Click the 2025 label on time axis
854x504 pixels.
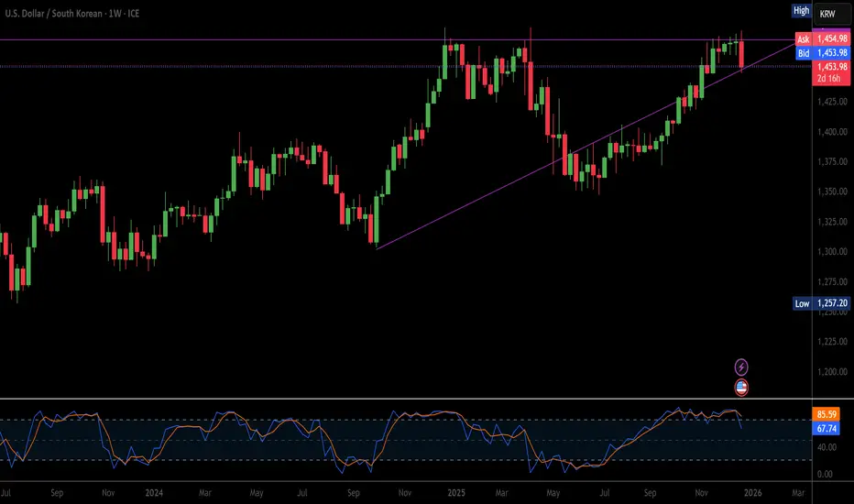coord(456,493)
